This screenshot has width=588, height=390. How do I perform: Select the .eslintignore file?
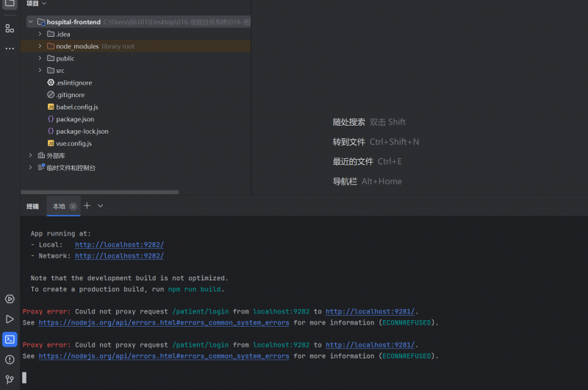pyautogui.click(x=74, y=82)
